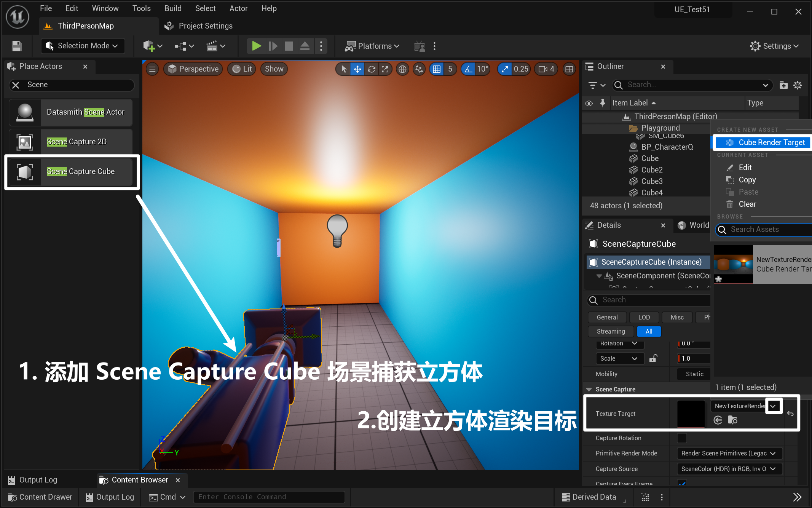Click NewTextureRender asset thumbnail
The height and width of the screenshot is (508, 812).
[x=733, y=264]
